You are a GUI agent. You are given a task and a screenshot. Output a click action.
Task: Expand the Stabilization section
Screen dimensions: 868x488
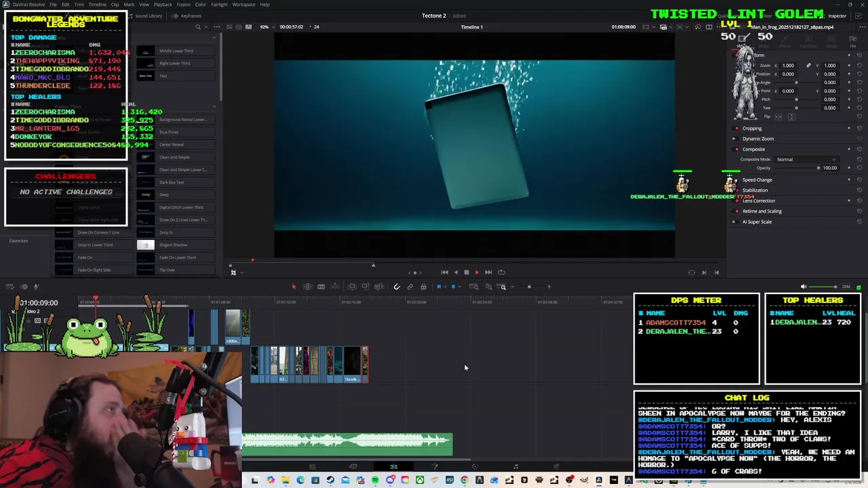click(755, 190)
